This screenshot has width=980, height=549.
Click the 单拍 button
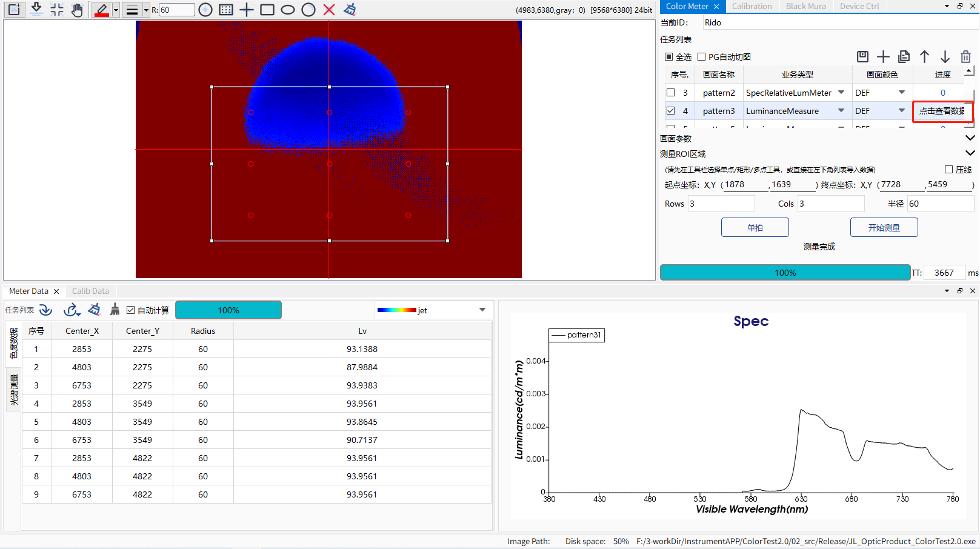click(755, 228)
